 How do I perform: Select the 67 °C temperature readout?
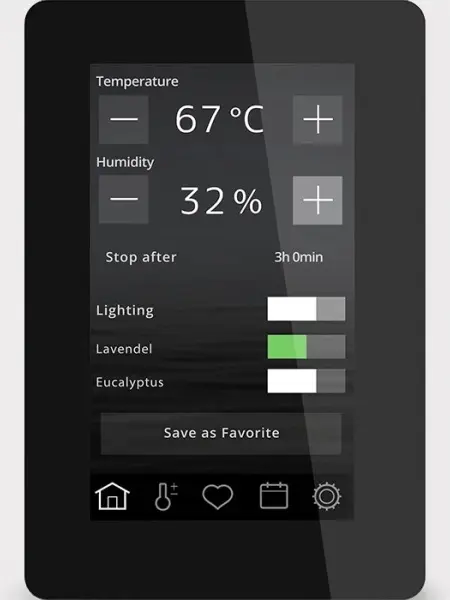click(x=219, y=119)
